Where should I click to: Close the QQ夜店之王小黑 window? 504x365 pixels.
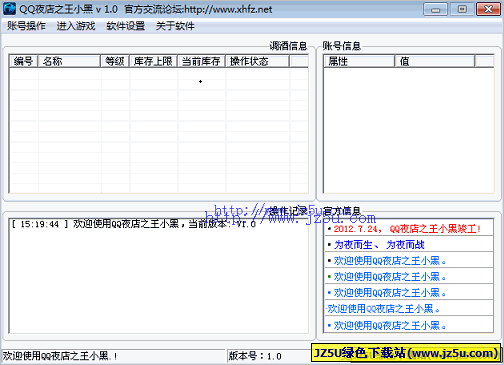click(488, 9)
